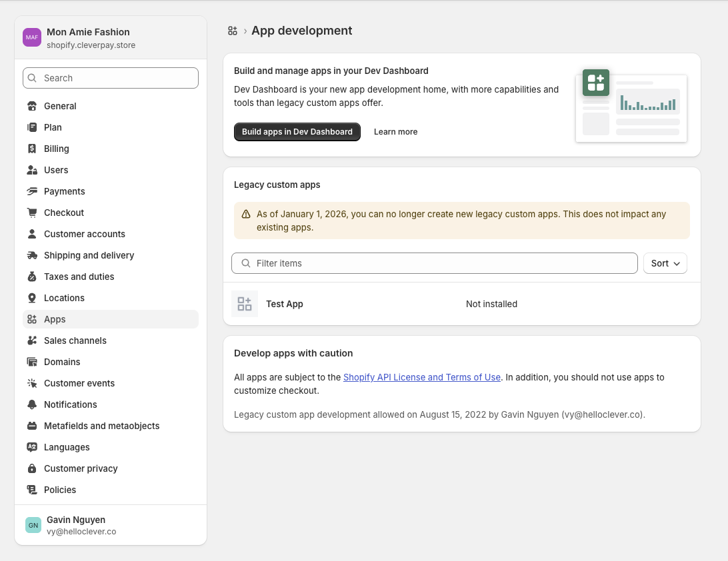This screenshot has width=728, height=561.
Task: Open the Mon Amie Fashion store switcher
Action: click(x=111, y=38)
